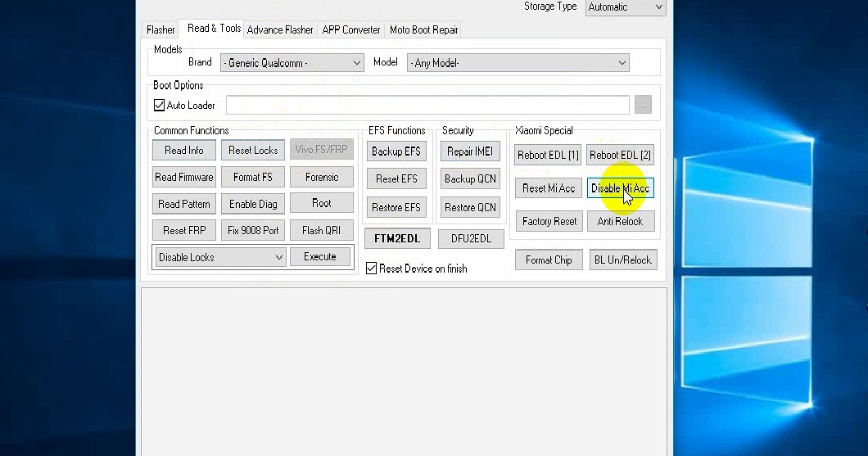Click Fix 9008 Port button
868x456 pixels.
[x=253, y=230]
